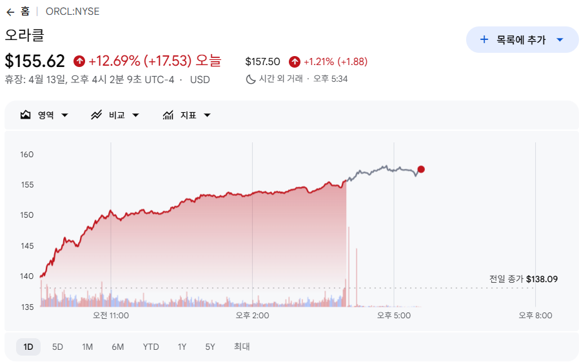Switch to the 최대 range

point(242,347)
